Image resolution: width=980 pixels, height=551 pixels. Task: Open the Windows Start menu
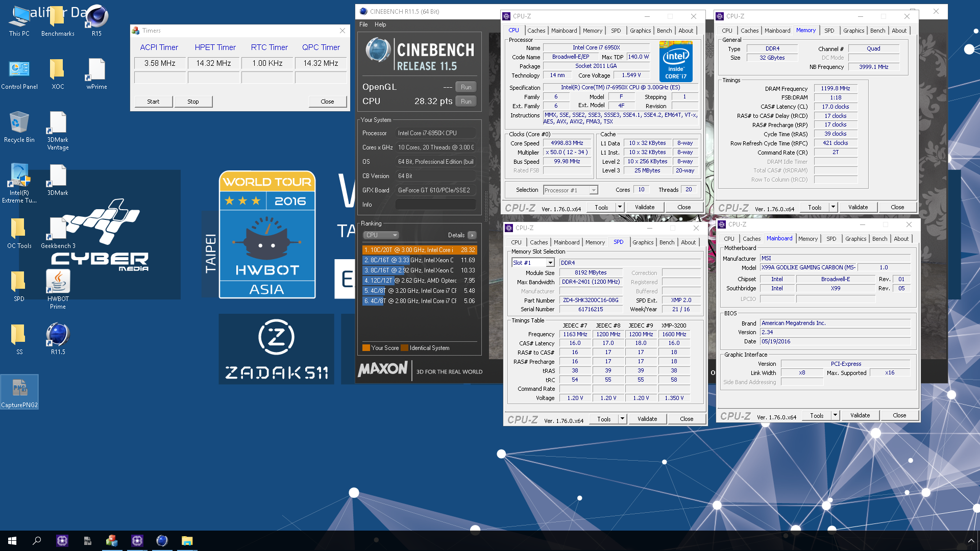[12, 540]
